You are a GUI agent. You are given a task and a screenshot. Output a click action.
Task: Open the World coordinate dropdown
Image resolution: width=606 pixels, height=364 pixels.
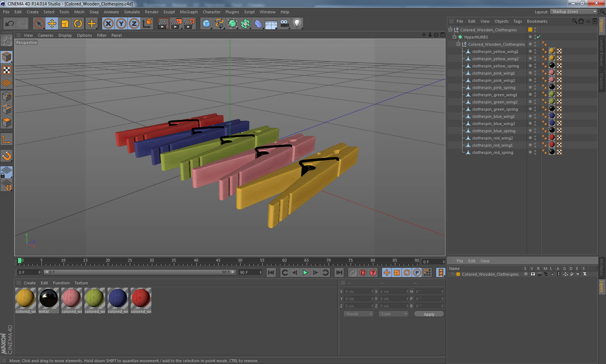[x=359, y=314]
